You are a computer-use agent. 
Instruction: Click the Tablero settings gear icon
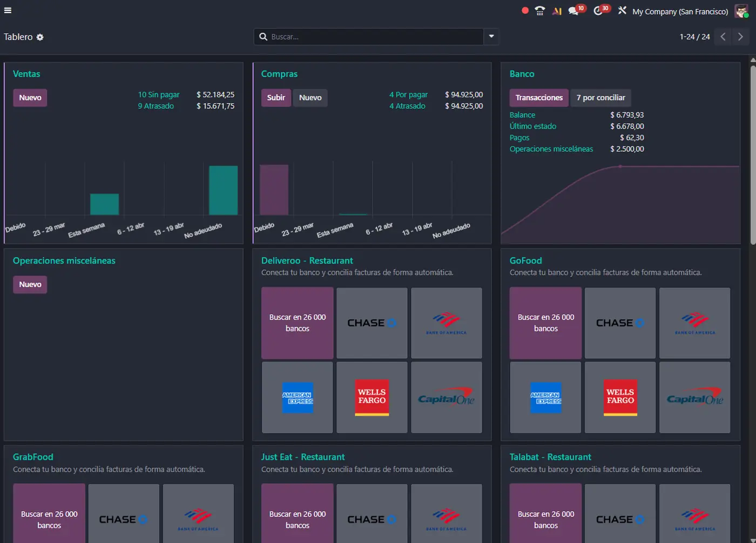tap(40, 37)
